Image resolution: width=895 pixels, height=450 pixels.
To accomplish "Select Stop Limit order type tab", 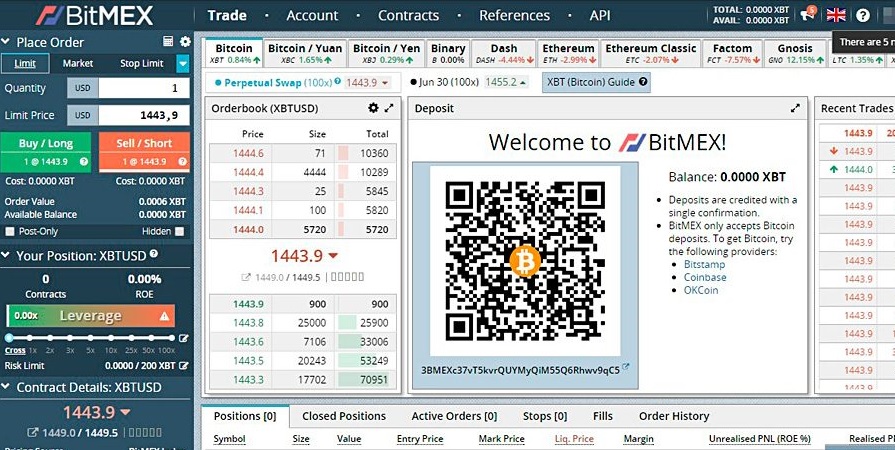I will pyautogui.click(x=142, y=63).
